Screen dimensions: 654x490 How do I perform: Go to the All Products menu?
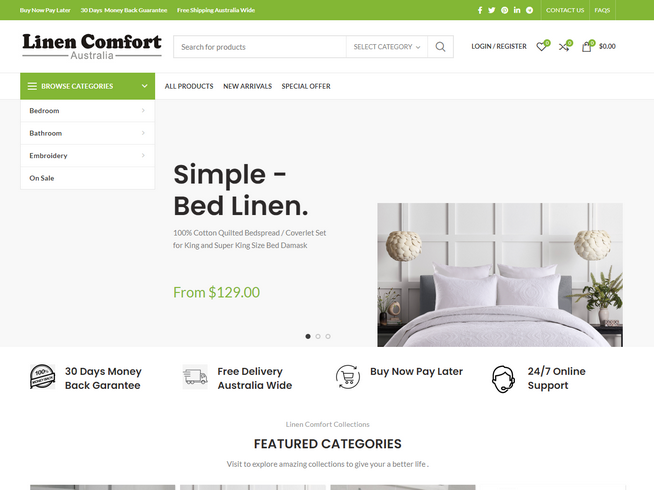(189, 86)
